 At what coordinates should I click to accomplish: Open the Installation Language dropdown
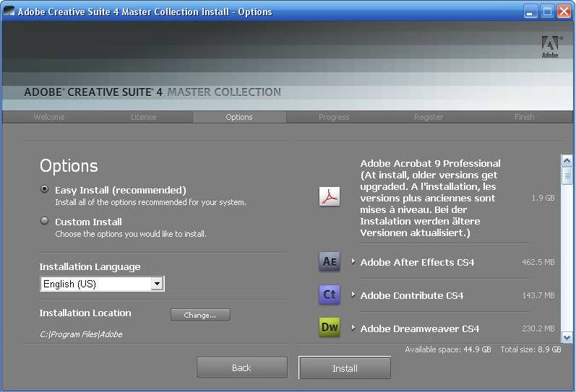click(102, 284)
